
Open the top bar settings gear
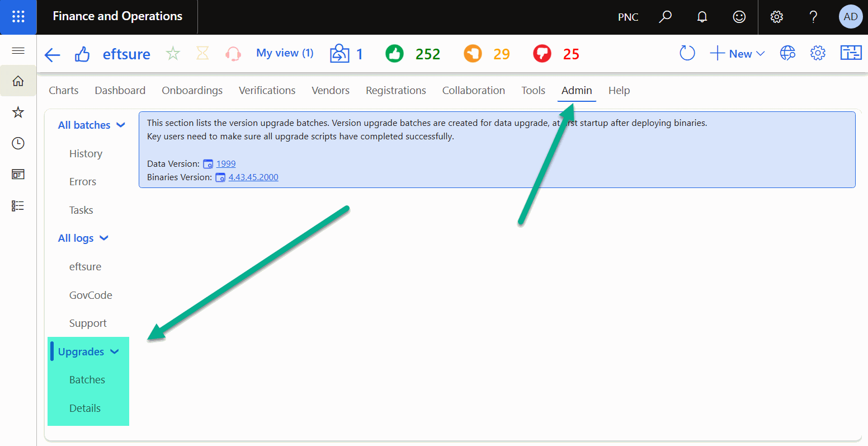click(x=776, y=17)
